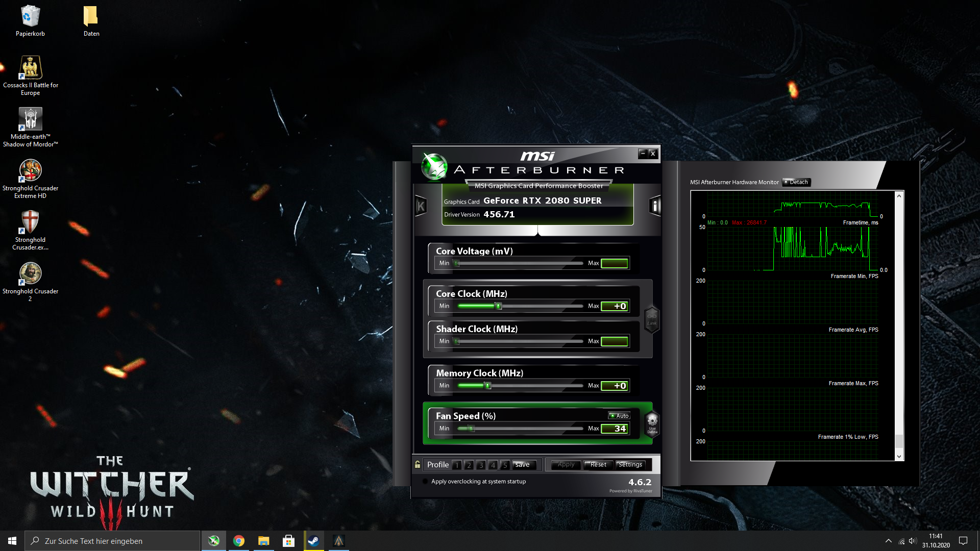Click the Core Clock slider handle
980x551 pixels.
(x=499, y=306)
